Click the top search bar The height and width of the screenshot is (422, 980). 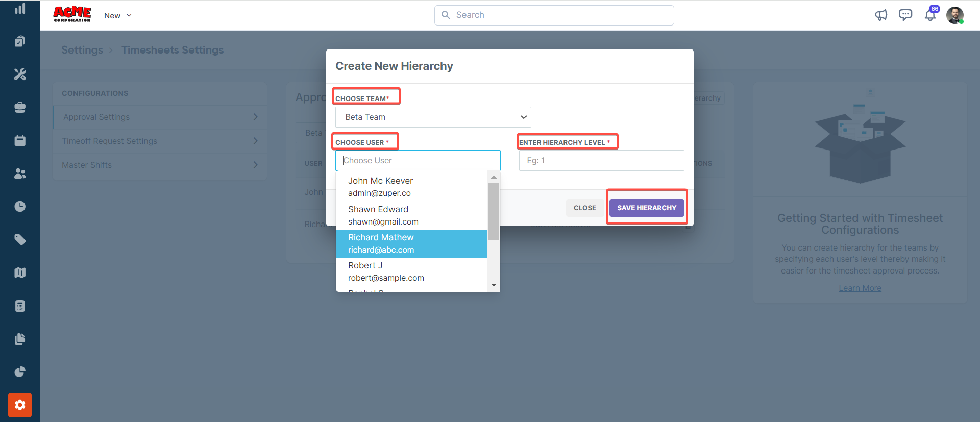tap(554, 15)
